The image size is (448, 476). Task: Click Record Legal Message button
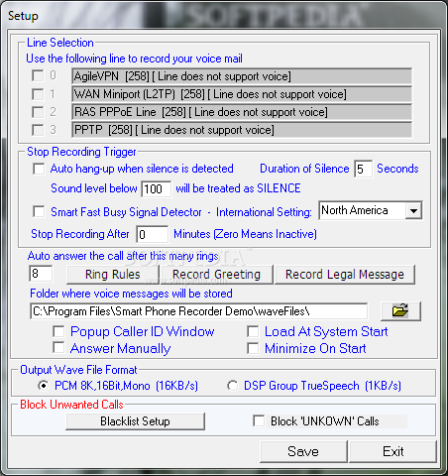(345, 275)
